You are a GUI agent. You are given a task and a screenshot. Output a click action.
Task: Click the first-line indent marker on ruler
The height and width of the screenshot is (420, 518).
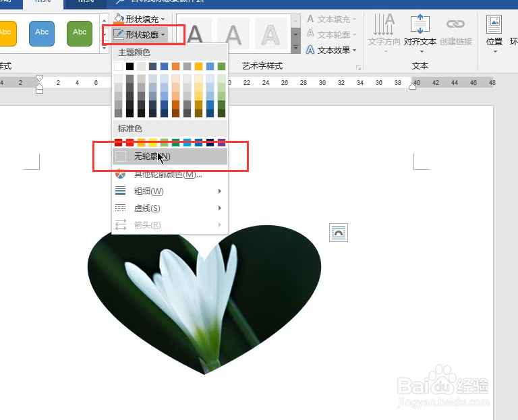click(x=39, y=79)
